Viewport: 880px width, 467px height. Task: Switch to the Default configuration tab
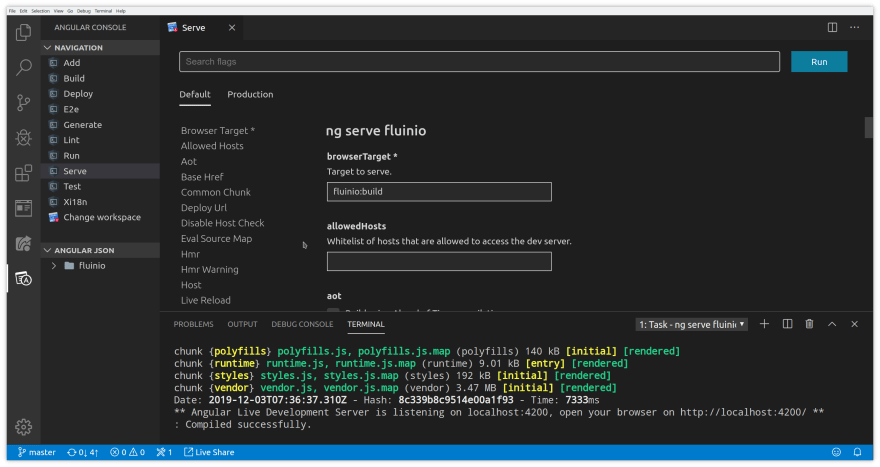(195, 94)
